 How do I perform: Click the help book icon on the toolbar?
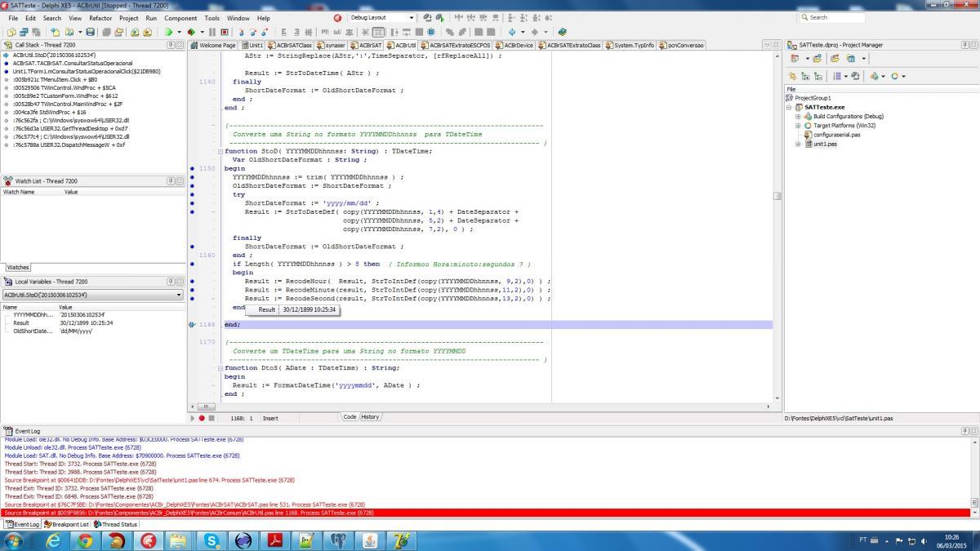[563, 32]
